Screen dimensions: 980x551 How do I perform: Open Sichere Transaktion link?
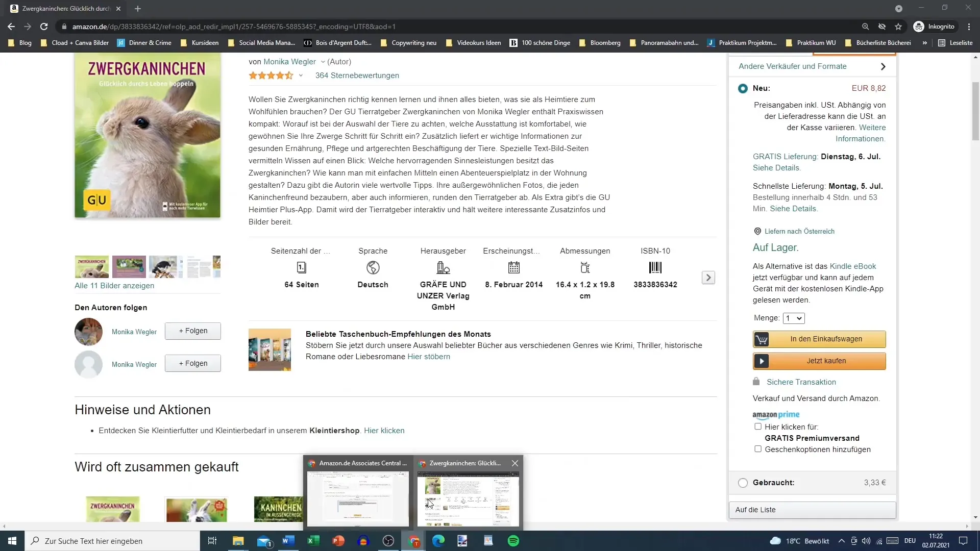click(x=801, y=382)
